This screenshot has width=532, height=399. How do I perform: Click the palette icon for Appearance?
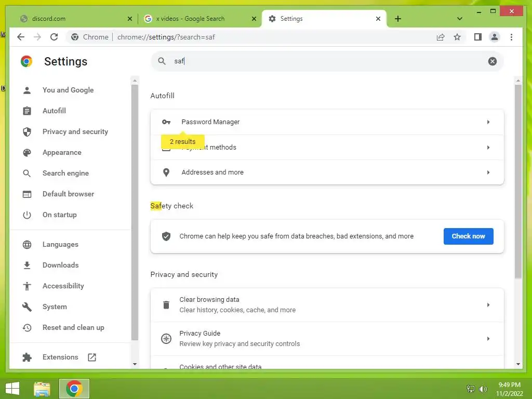27,153
